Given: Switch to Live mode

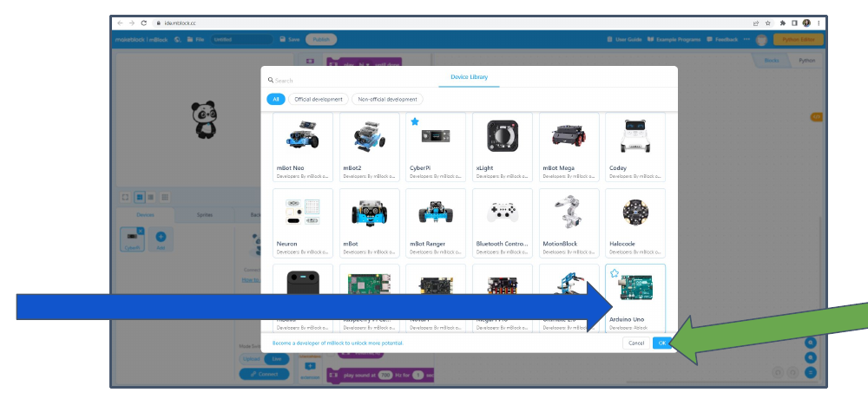Looking at the screenshot, I should coord(276,359).
